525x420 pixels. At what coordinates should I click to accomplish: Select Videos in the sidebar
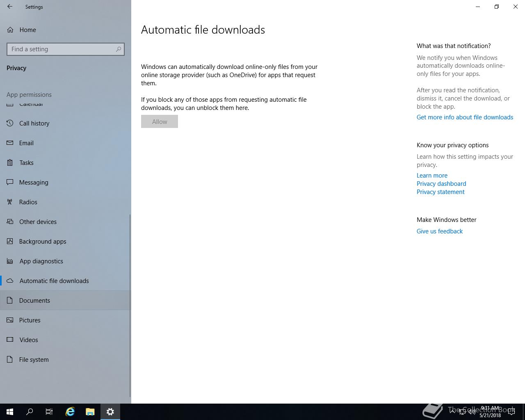point(66,340)
